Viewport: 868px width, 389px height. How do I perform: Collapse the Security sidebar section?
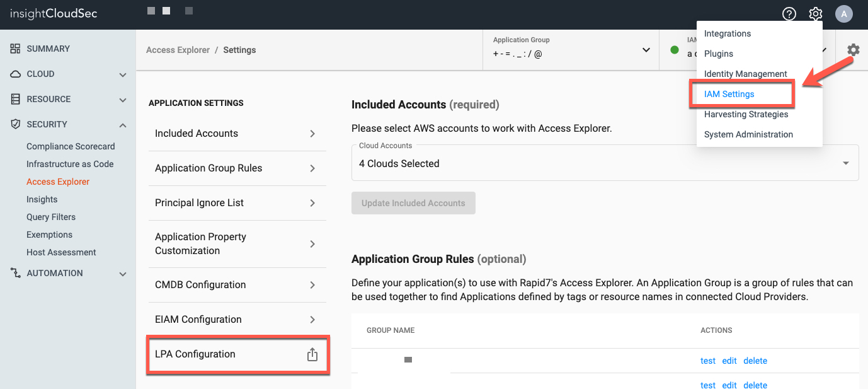123,125
